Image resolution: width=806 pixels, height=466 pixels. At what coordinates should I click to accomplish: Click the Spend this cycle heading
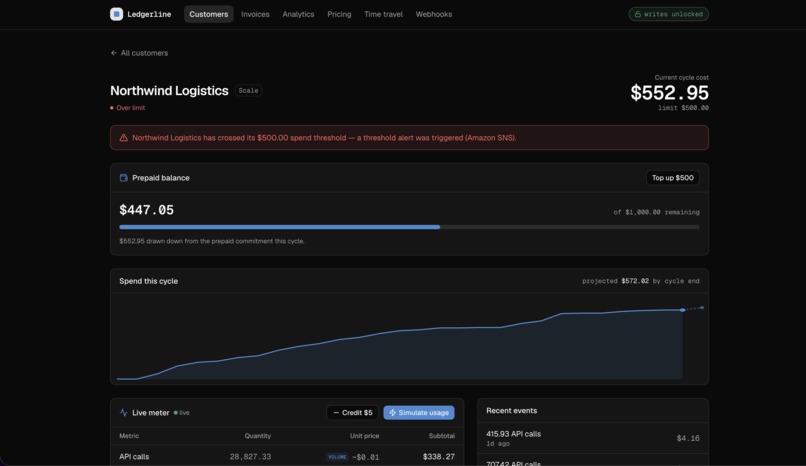[149, 281]
